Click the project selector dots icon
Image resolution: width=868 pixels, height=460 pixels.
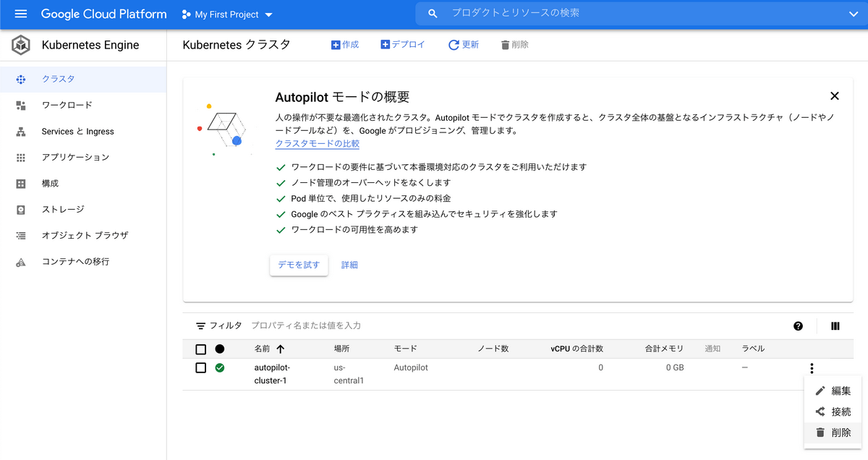[186, 14]
